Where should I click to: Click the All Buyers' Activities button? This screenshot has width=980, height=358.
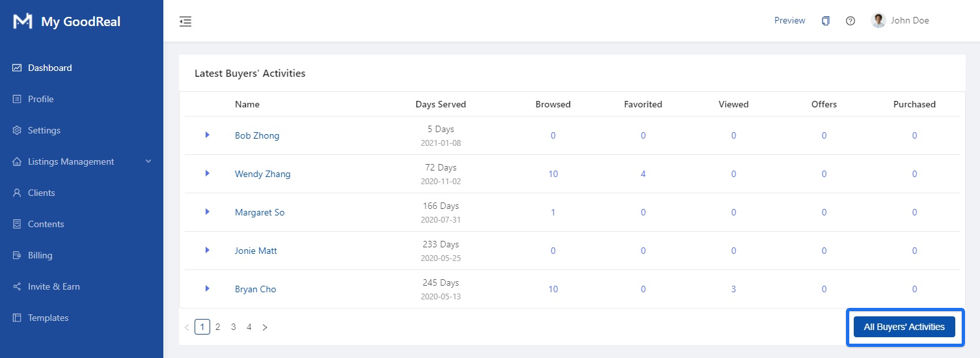pos(904,327)
